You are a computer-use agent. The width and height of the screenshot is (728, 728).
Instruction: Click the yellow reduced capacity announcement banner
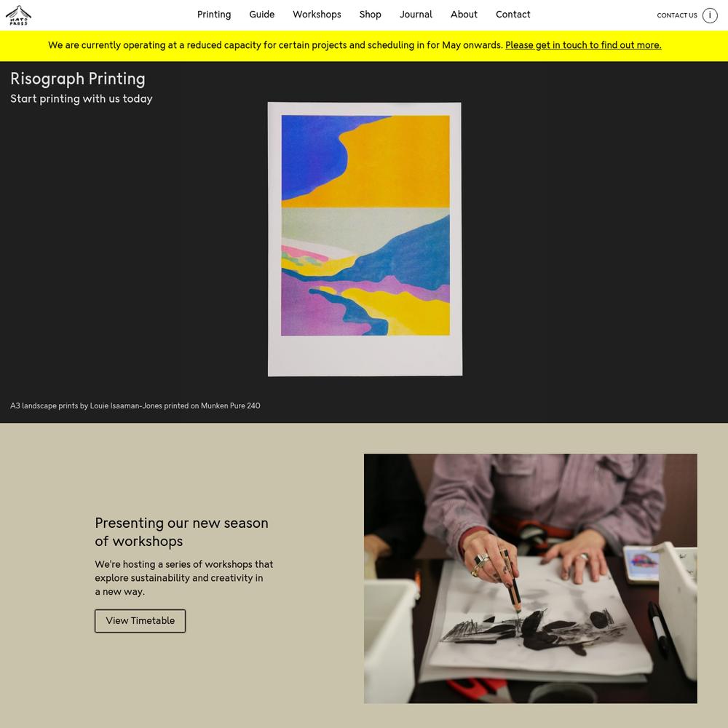pos(364,45)
